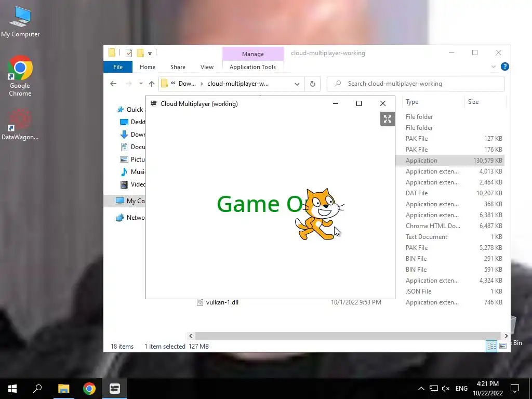Click Cloud Multiplayer app taskbar icon

click(x=115, y=389)
